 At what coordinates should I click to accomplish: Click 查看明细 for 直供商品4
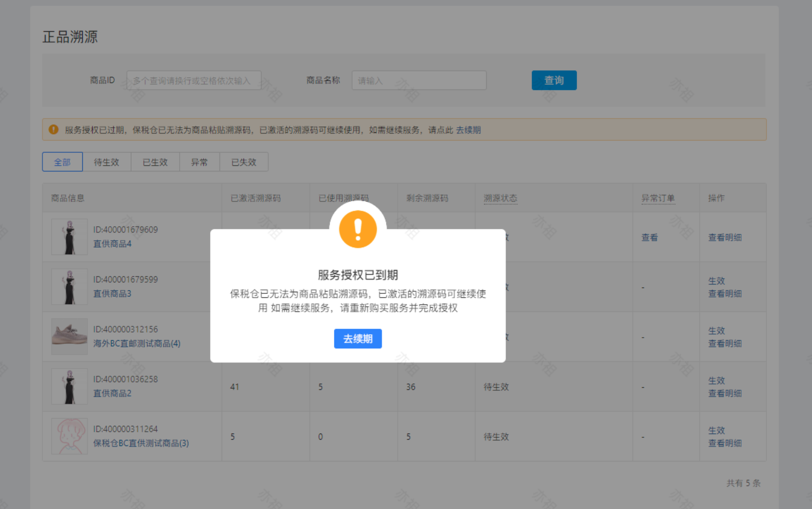[x=725, y=237]
